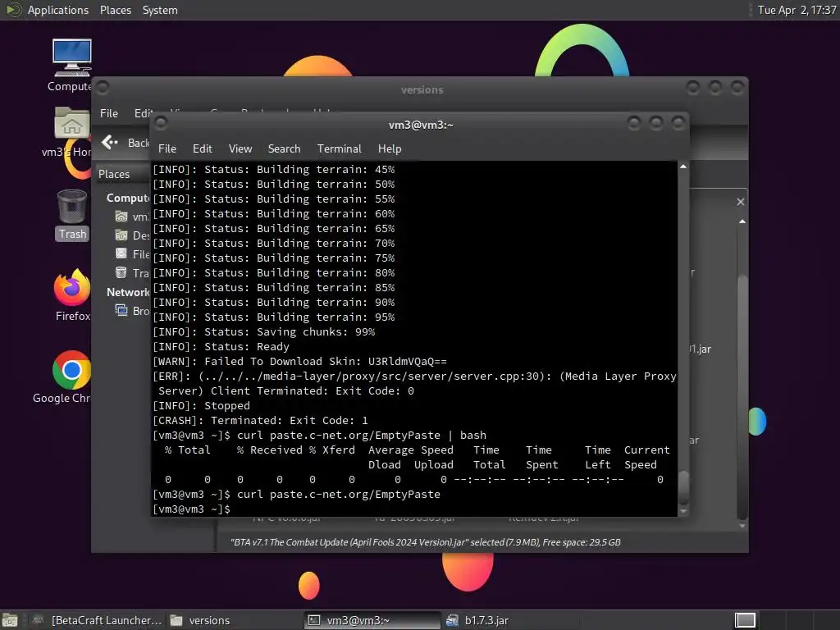
Task: Click the terminal prompt on last line
Action: pos(191,509)
